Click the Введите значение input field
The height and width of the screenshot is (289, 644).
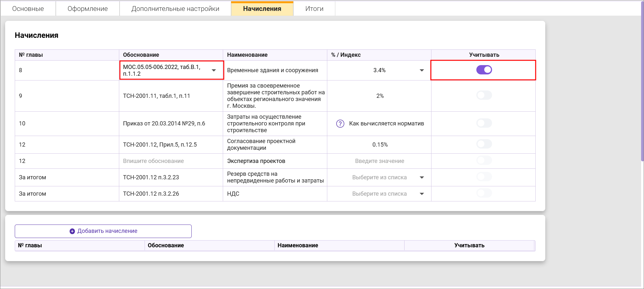pyautogui.click(x=379, y=161)
